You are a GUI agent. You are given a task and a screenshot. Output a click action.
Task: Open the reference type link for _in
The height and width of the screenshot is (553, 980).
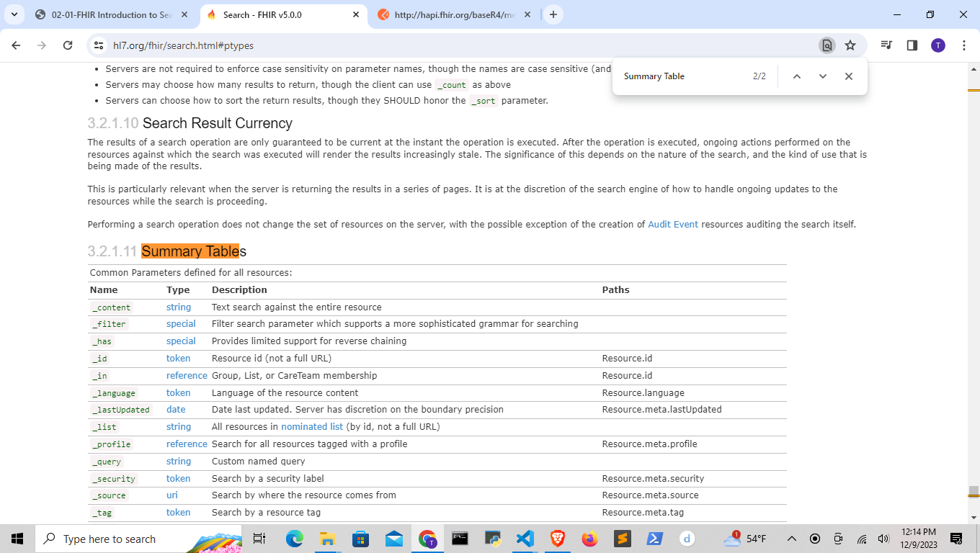187,376
